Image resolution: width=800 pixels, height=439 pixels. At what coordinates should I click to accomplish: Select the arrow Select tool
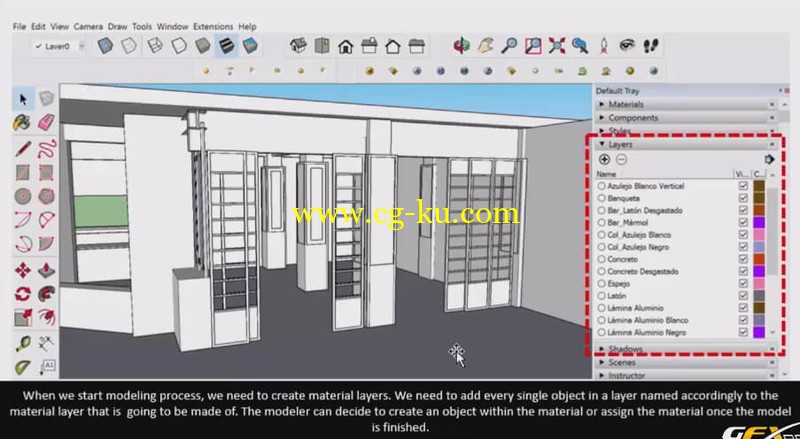(23, 99)
